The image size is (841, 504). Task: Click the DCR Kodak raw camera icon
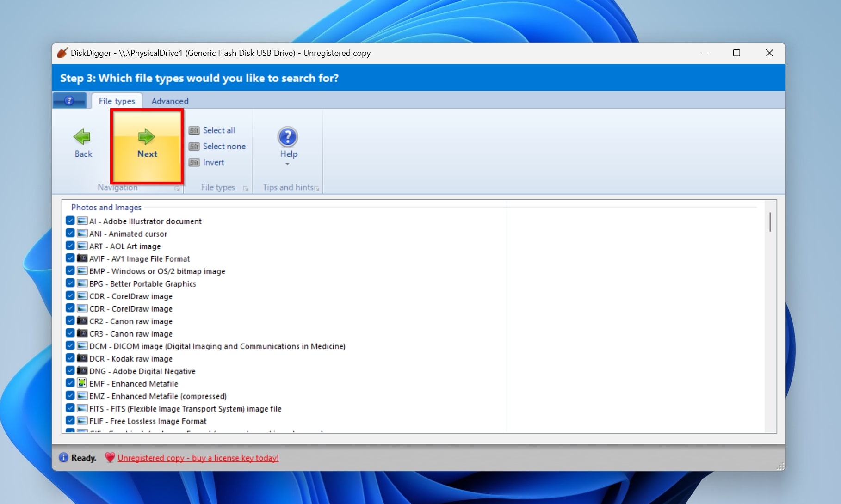(82, 358)
